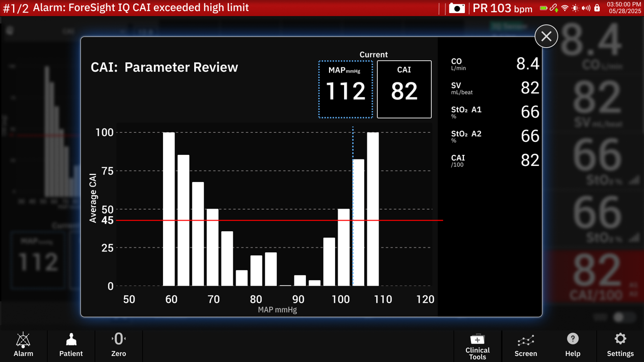Open the link connectivity status icon

553,8
